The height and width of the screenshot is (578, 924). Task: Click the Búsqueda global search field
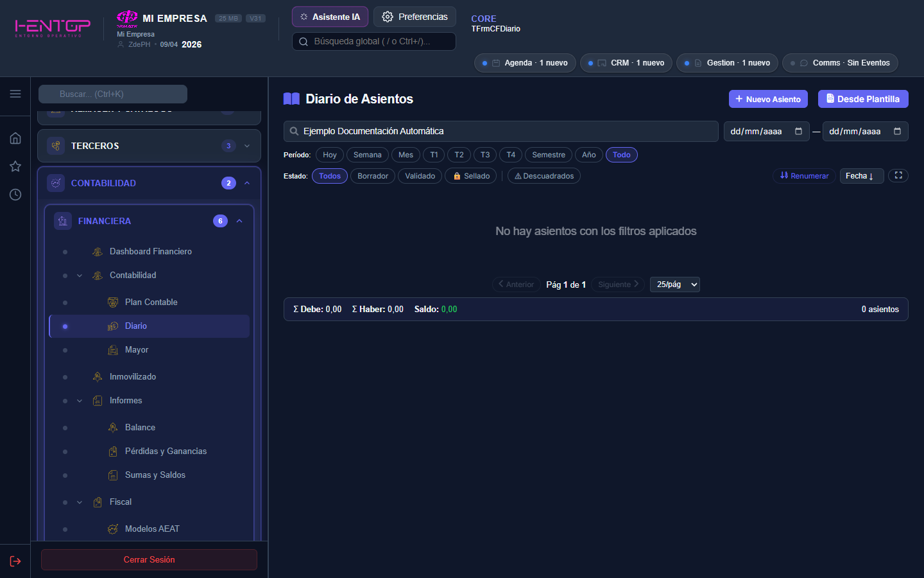pos(373,41)
